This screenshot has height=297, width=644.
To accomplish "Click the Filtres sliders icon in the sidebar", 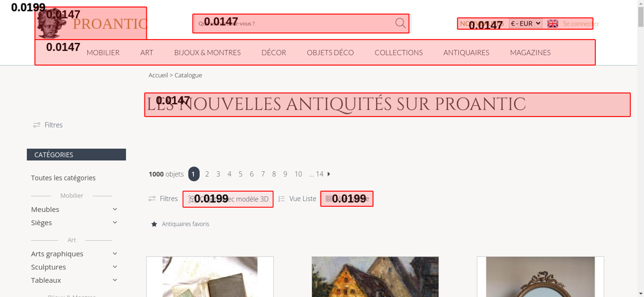I will 37,125.
